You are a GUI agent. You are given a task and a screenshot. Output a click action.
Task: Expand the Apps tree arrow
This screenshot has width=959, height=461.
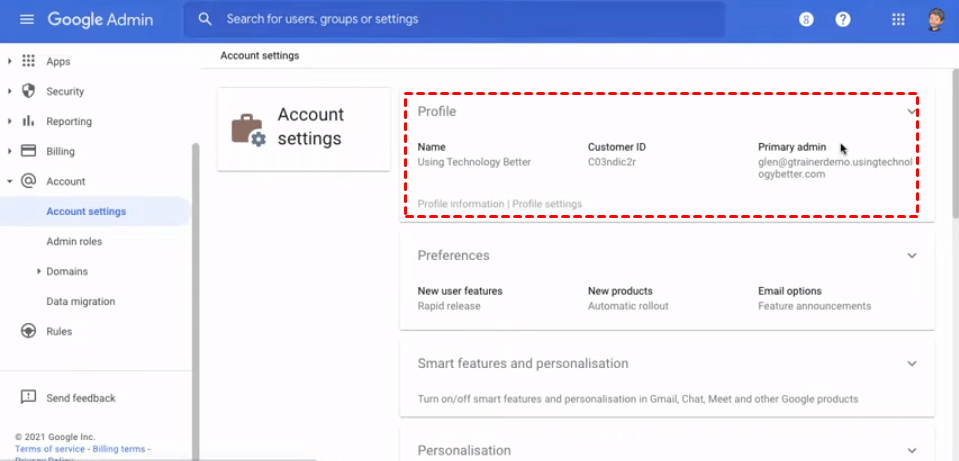(10, 61)
